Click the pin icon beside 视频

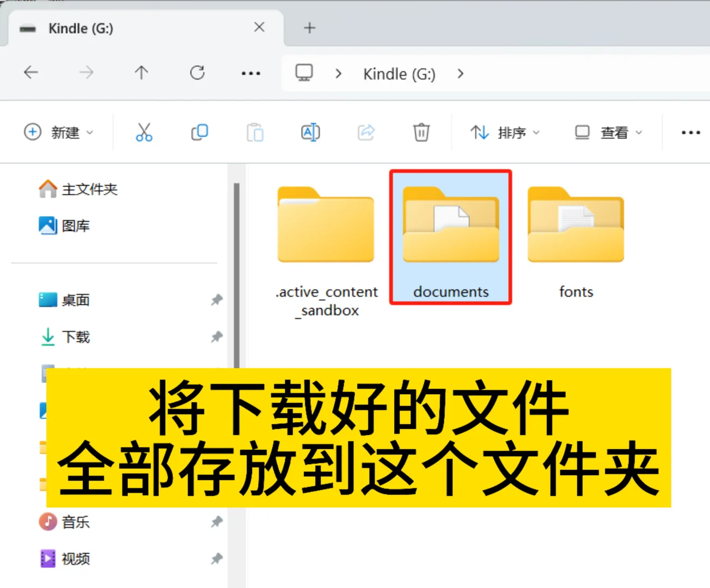coord(217,559)
